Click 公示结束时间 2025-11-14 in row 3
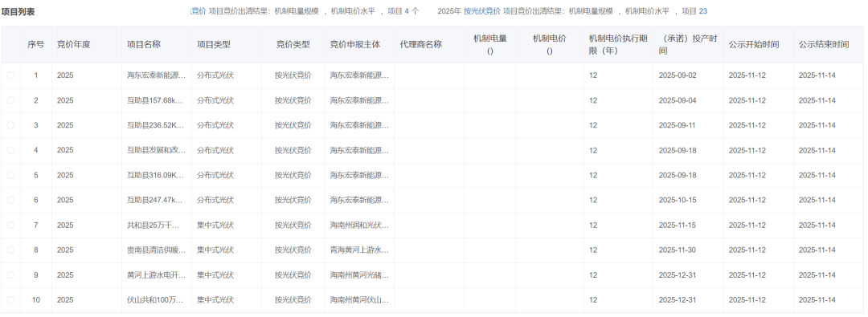Viewport: 868px width, 317px height. click(x=817, y=125)
